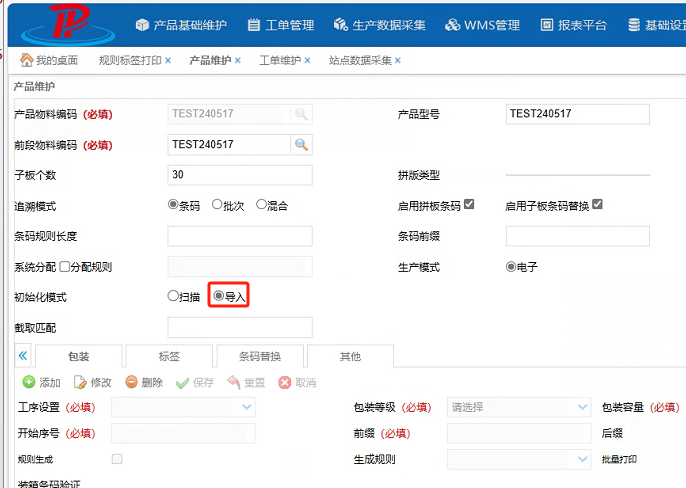Close the 工单维护 tab
This screenshot has height=488, width=686.
309,61
